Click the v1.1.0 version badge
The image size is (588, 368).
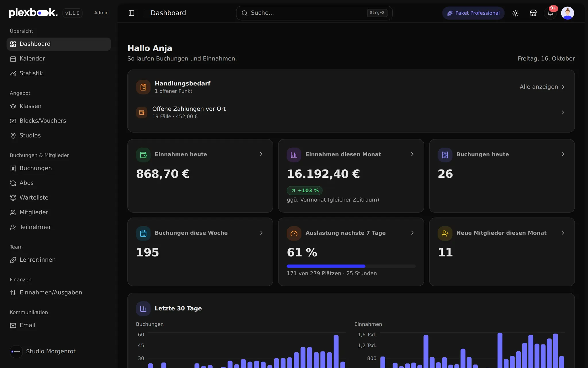(72, 13)
